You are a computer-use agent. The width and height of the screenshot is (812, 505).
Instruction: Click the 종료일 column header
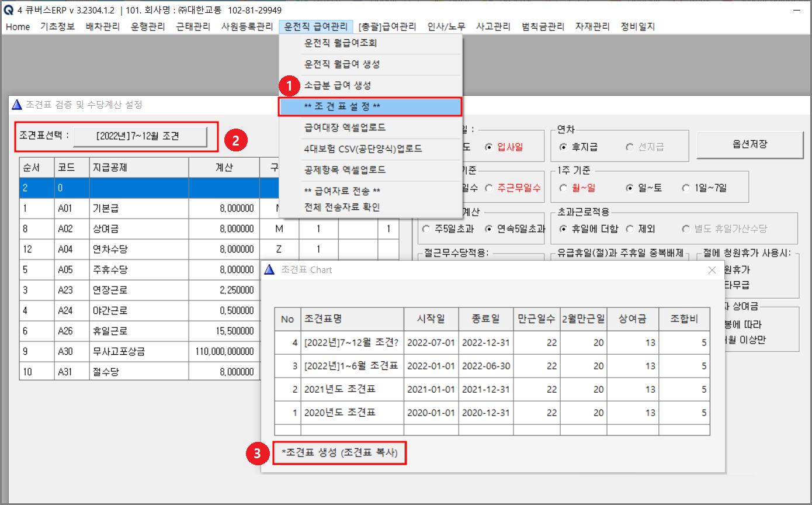tap(485, 319)
